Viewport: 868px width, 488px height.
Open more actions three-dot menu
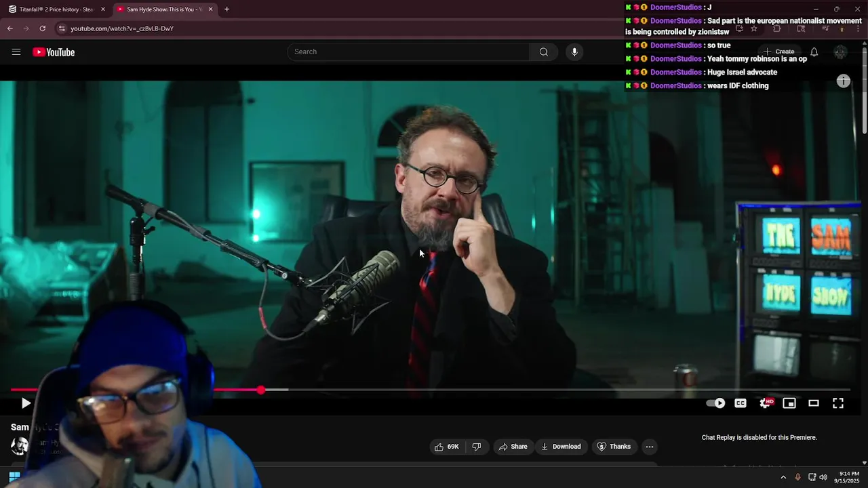coord(650,447)
